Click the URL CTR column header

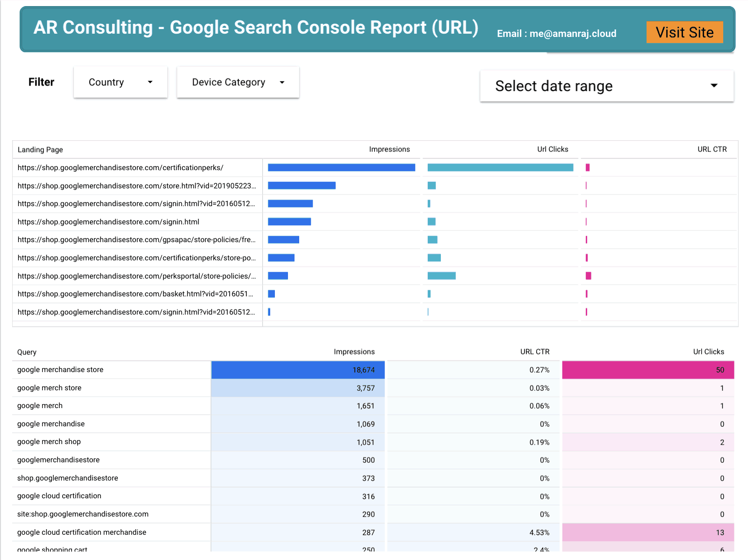[x=712, y=149]
